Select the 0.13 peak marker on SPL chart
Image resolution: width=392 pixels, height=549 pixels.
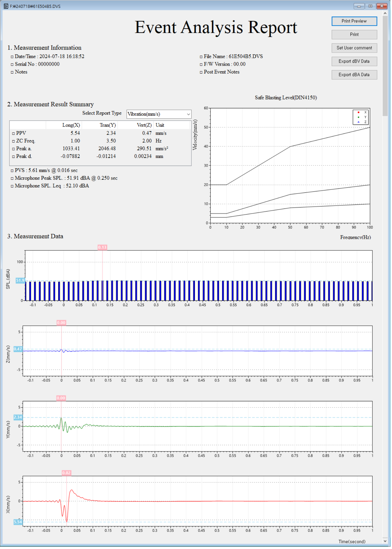pyautogui.click(x=102, y=247)
